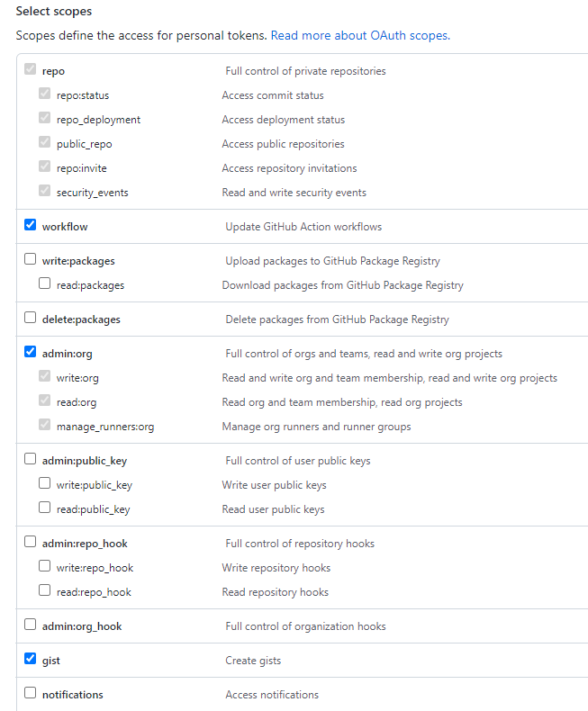This screenshot has height=711, width=588.
Task: Click the 'Full control of private repositories' text
Action: 305,71
